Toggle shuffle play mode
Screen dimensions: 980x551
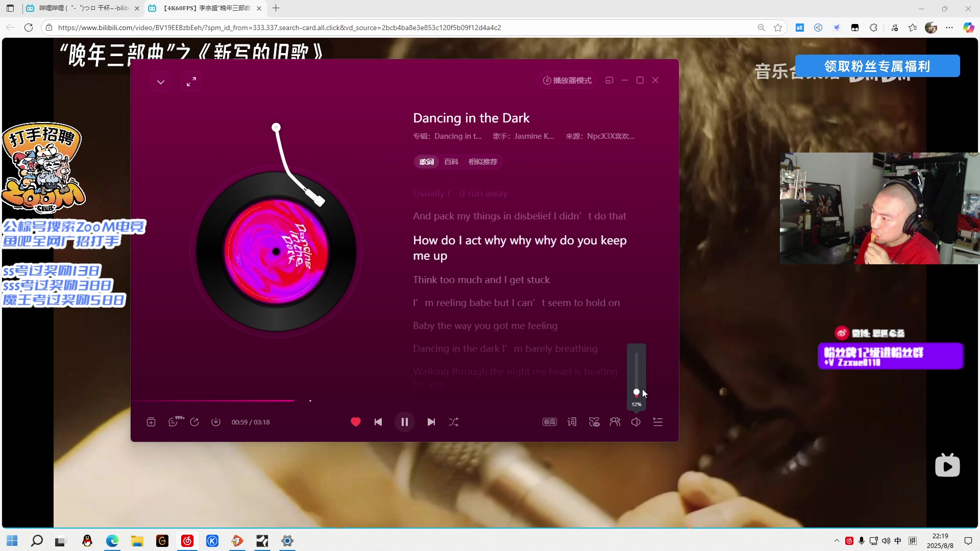(454, 422)
